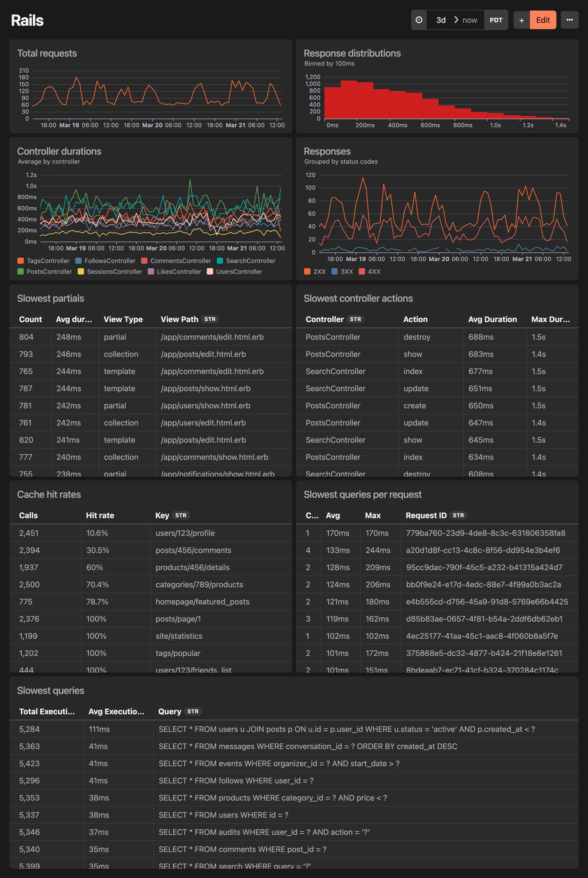Image resolution: width=588 pixels, height=878 pixels.
Task: Open the 3d time range dropdown
Action: click(x=441, y=20)
